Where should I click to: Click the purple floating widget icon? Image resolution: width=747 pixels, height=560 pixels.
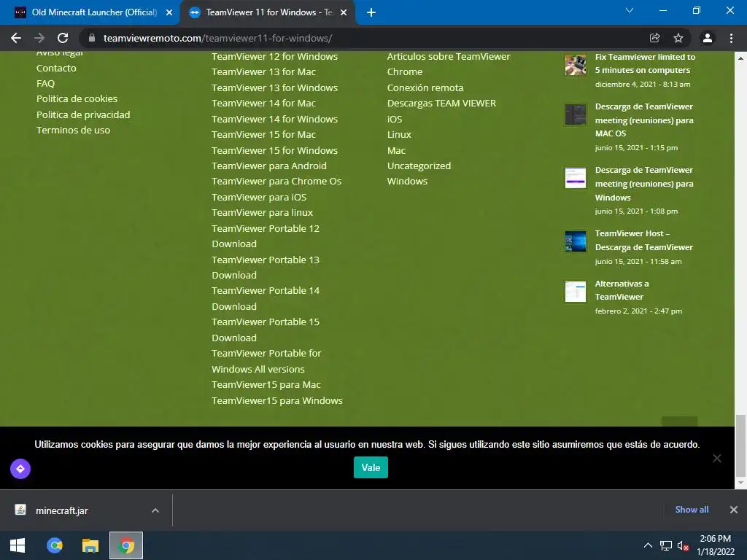[20, 469]
